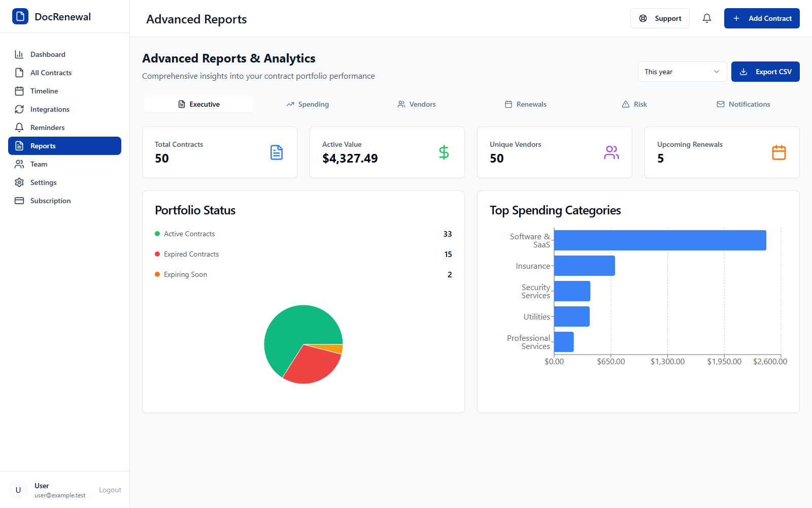Click the Spending tab's trend arrow icon
The image size is (812, 508).
point(290,104)
